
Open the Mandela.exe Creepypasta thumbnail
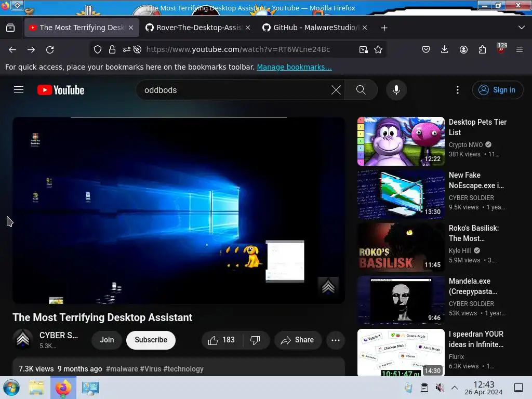401,300
